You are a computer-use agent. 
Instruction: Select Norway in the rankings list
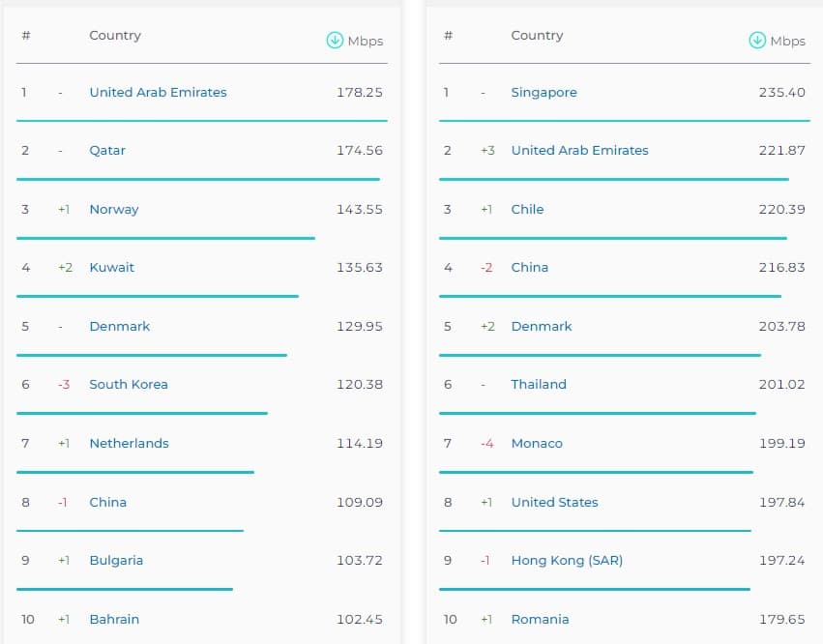(114, 210)
